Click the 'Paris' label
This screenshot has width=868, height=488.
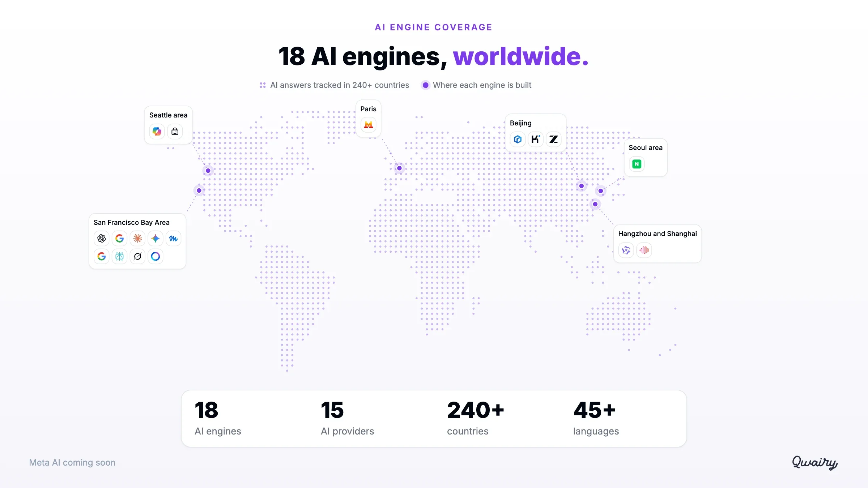coord(368,109)
